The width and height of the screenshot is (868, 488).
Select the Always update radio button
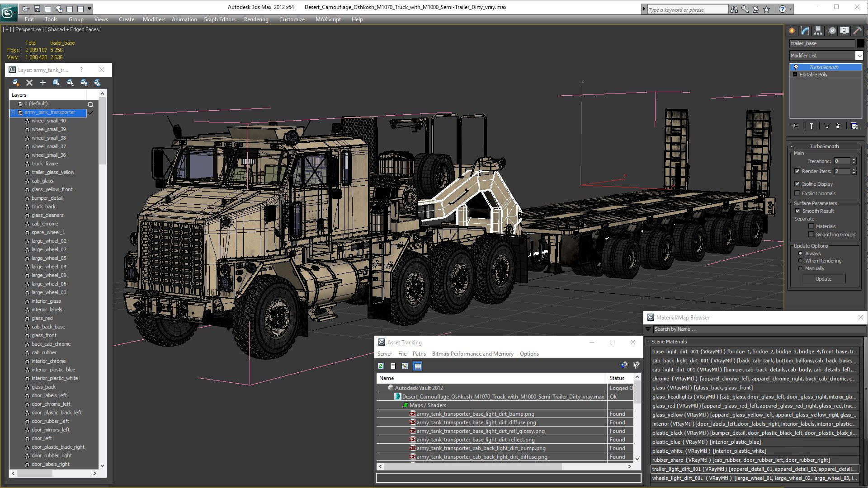pos(800,253)
